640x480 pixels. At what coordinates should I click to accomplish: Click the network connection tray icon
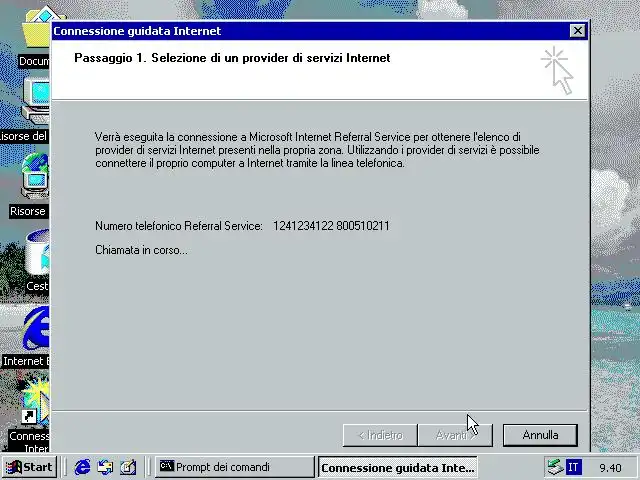click(555, 467)
